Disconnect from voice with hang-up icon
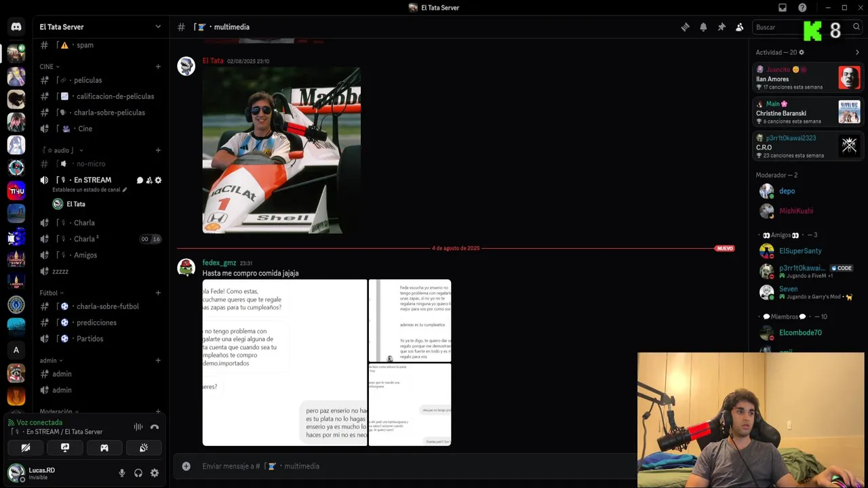 pos(155,427)
